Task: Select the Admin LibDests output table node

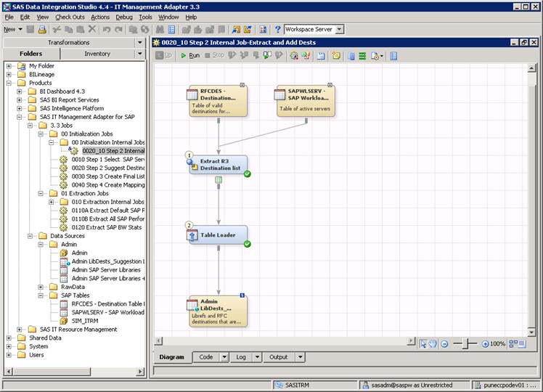Action: tap(218, 311)
